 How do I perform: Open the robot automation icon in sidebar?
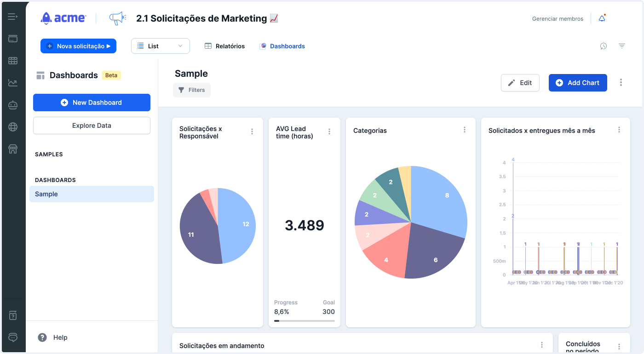click(x=13, y=105)
